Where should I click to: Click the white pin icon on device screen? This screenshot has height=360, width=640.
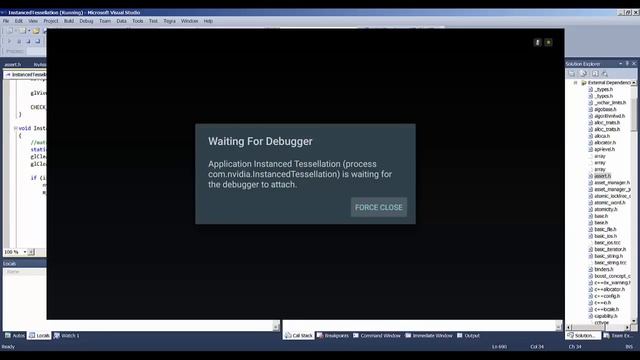click(x=538, y=42)
